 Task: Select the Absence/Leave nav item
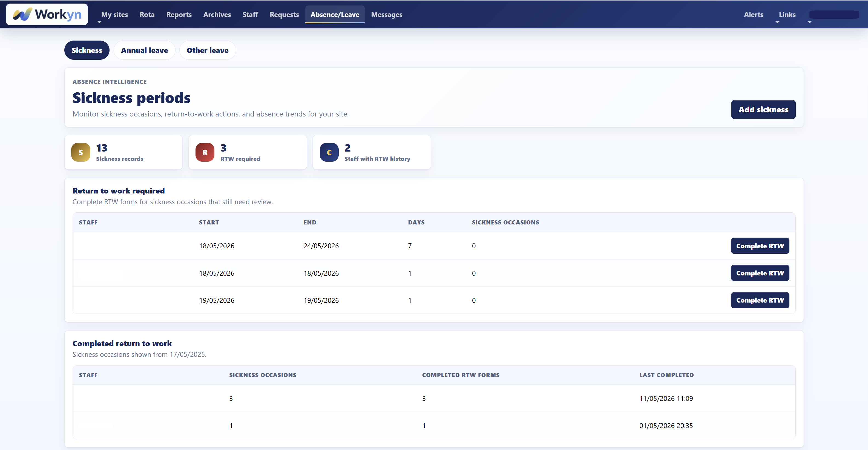335,15
